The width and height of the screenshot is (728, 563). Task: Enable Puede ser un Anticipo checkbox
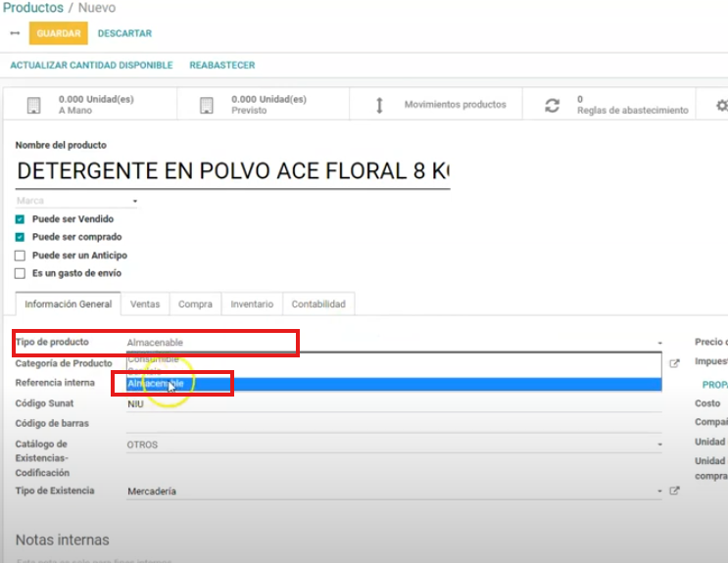pos(20,256)
